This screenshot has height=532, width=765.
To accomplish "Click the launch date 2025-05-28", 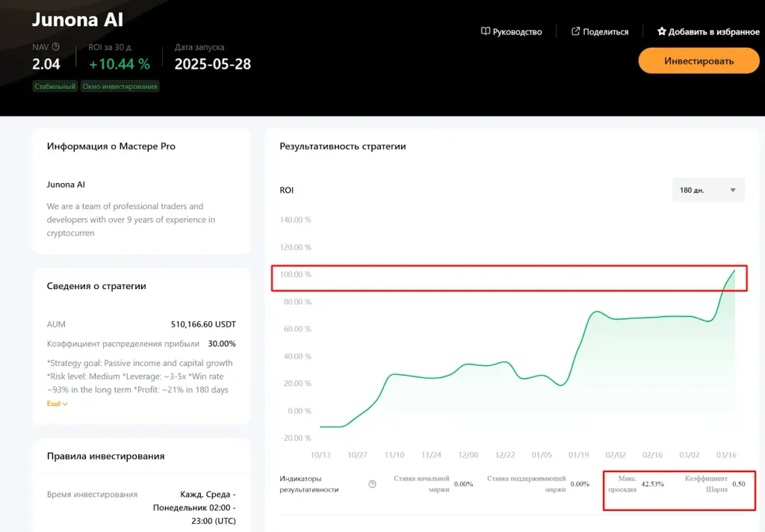I will point(213,64).
